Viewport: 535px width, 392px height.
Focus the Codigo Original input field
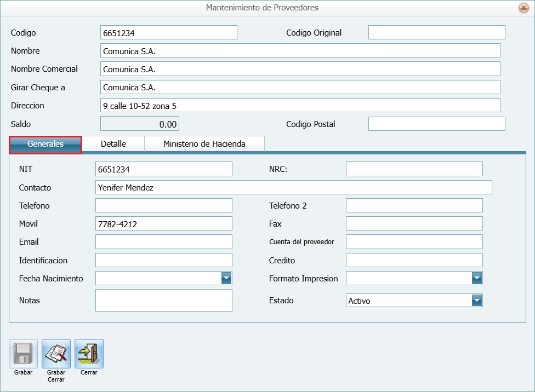click(436, 33)
